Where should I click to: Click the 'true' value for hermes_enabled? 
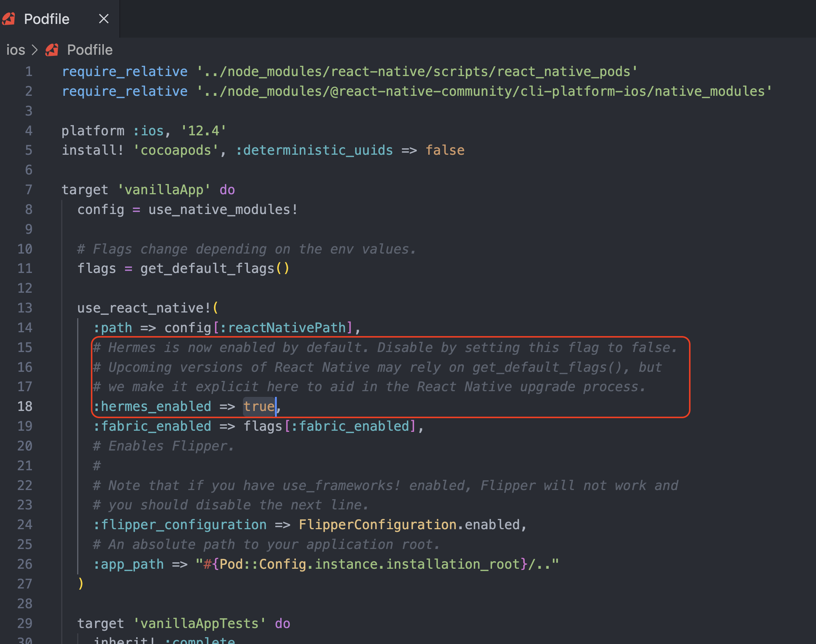(259, 406)
